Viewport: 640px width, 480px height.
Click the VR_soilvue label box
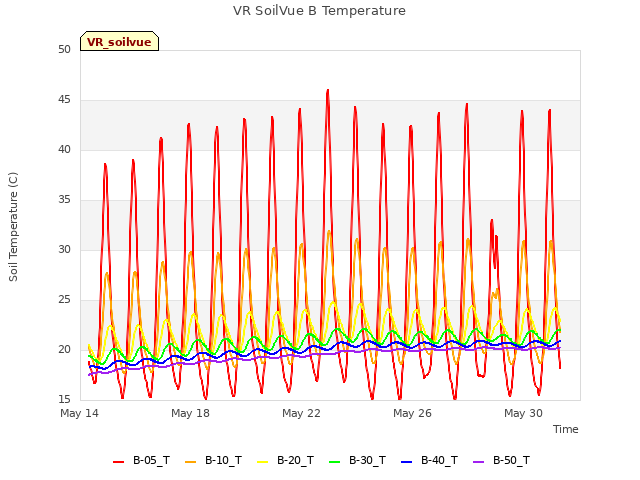tap(119, 41)
